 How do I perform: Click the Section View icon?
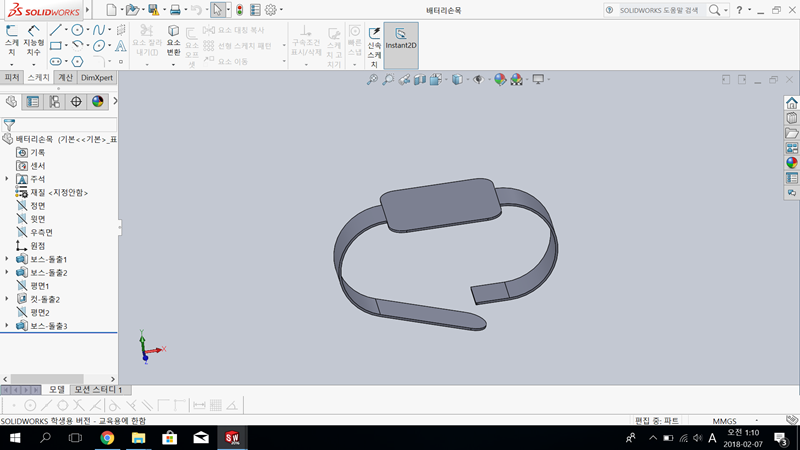click(x=419, y=79)
